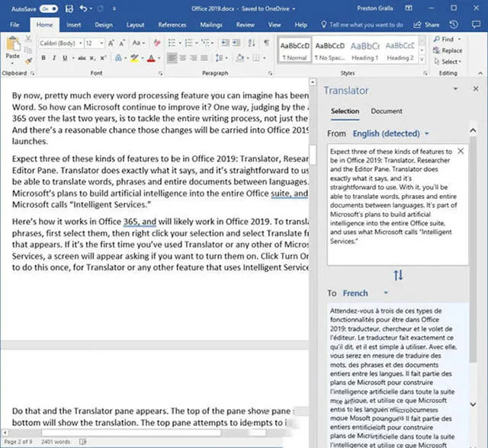Click the Find button
Screen dimensions: 488x448
[x=445, y=39]
